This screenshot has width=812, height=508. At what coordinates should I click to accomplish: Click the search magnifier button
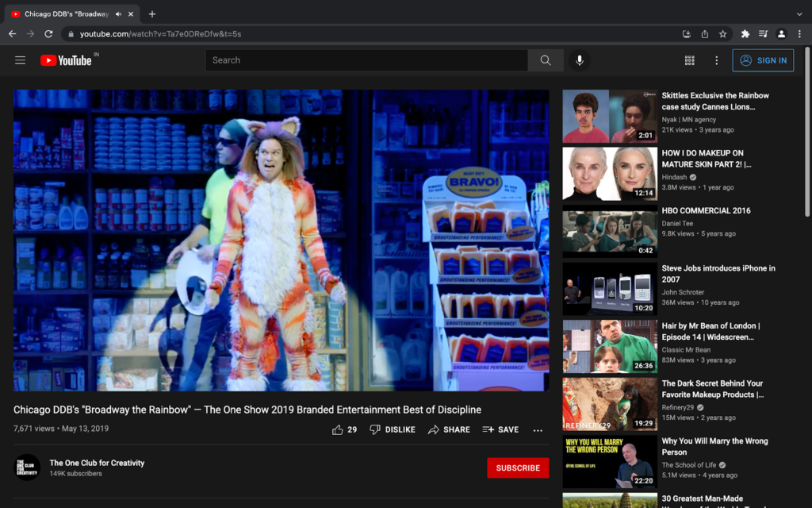pyautogui.click(x=546, y=60)
